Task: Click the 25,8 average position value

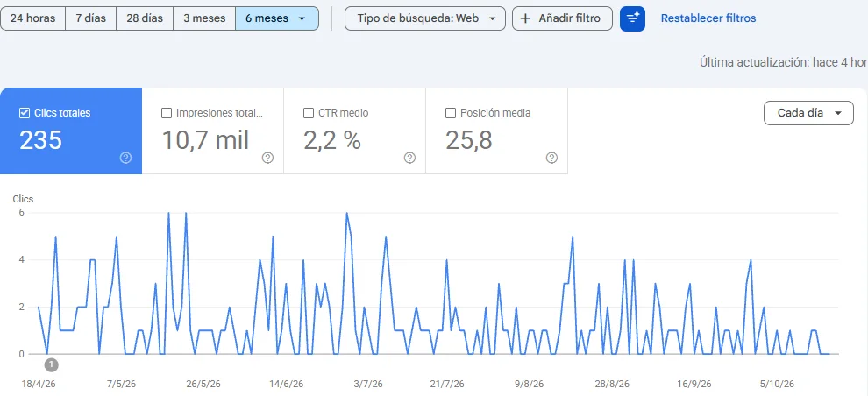Action: [x=469, y=140]
